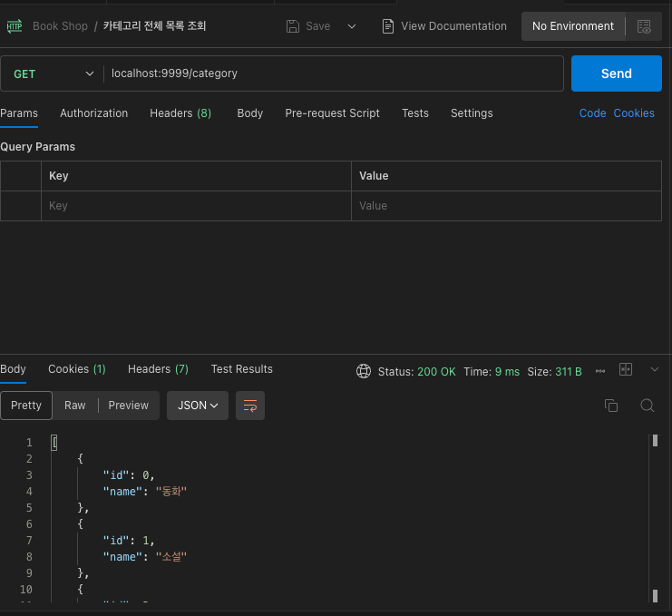The image size is (672, 616).
Task: Click the Query Params heading
Action: pyautogui.click(x=38, y=147)
